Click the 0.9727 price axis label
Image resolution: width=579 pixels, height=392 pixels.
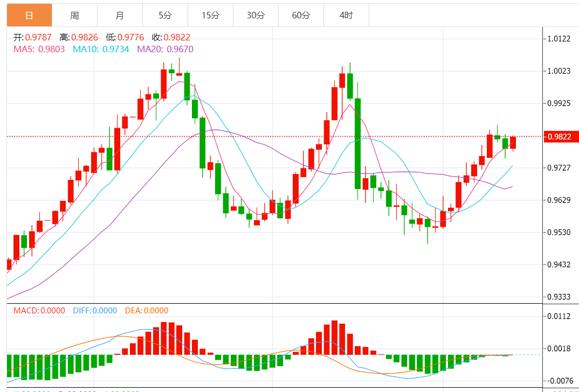click(x=560, y=168)
